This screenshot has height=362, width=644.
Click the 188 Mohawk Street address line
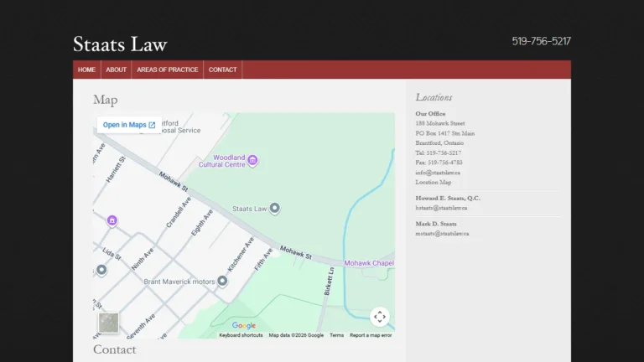click(x=440, y=123)
